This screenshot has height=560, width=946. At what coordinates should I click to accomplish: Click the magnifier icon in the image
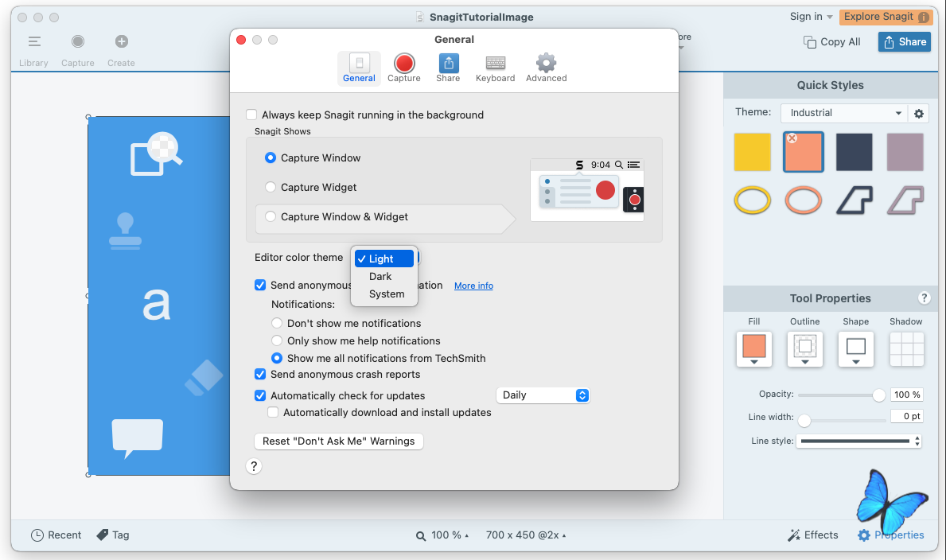[x=157, y=153]
